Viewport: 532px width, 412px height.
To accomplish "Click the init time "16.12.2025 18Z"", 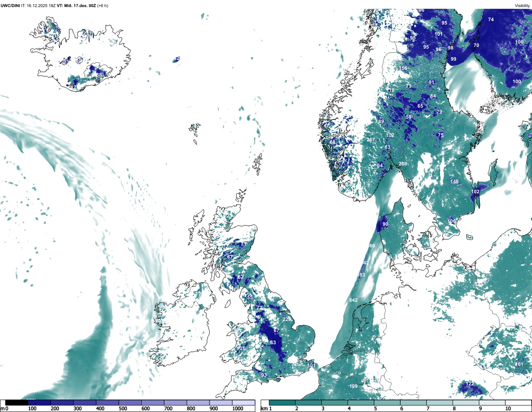I will click(x=41, y=5).
